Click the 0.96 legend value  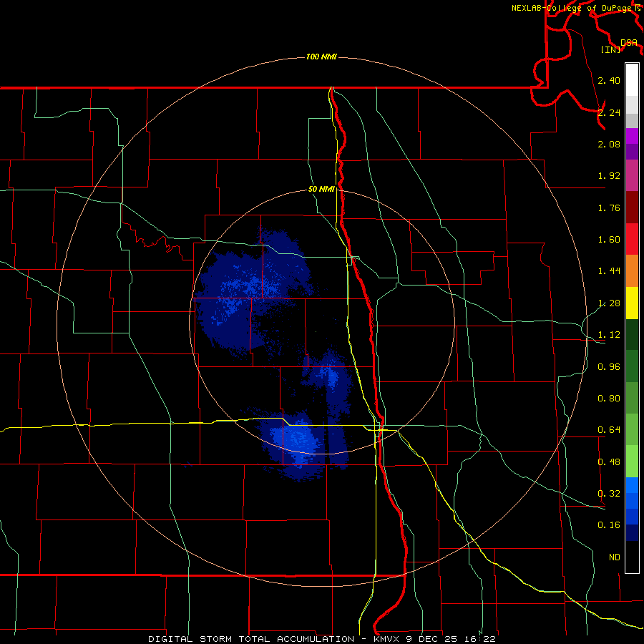609,367
